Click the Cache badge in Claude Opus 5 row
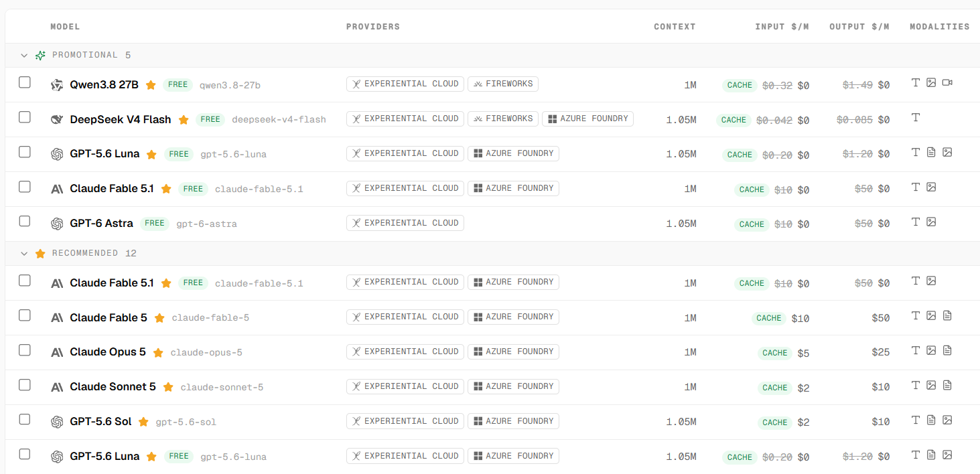 click(775, 353)
